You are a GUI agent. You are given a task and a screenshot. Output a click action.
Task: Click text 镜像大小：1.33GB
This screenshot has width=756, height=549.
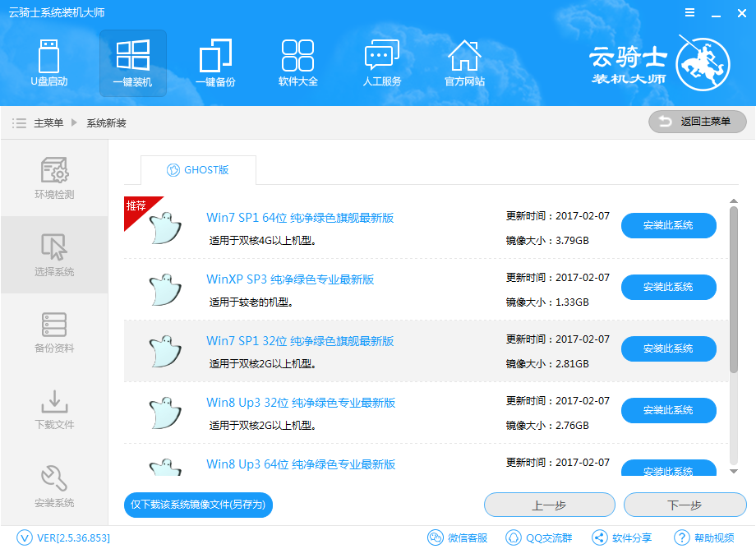coord(547,302)
